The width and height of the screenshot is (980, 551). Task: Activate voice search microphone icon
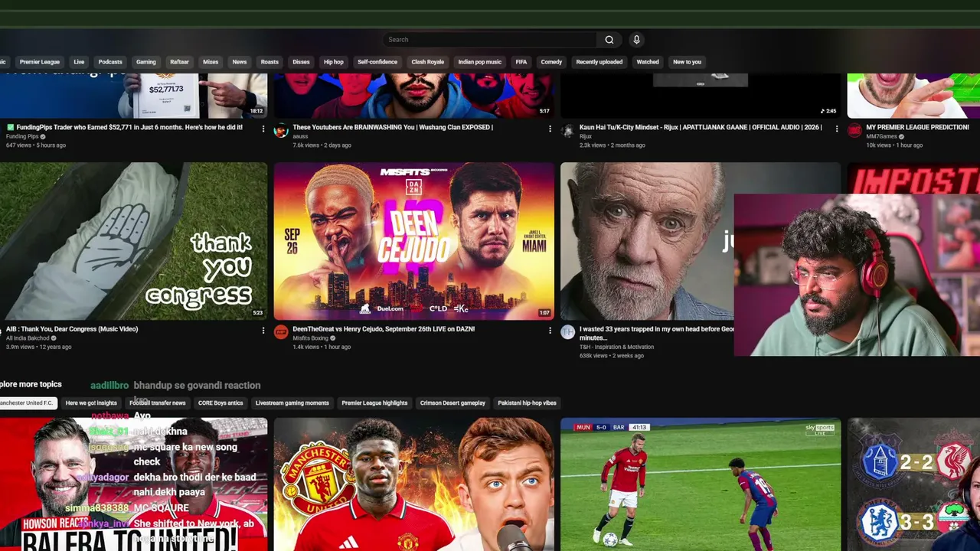click(636, 40)
